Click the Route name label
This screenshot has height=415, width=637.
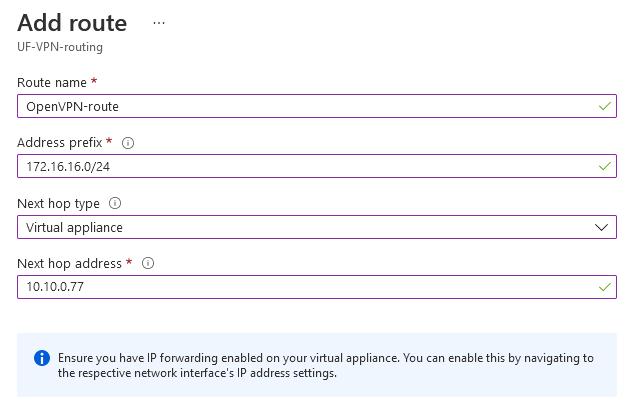click(x=52, y=82)
